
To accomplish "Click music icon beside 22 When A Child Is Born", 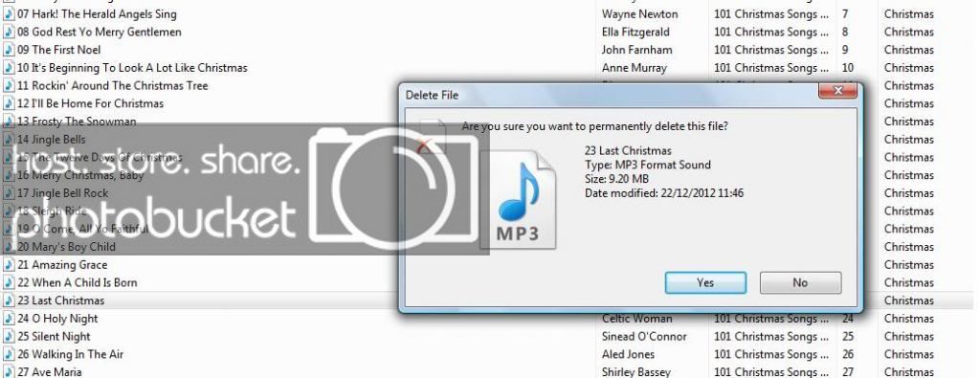I will click(9, 282).
